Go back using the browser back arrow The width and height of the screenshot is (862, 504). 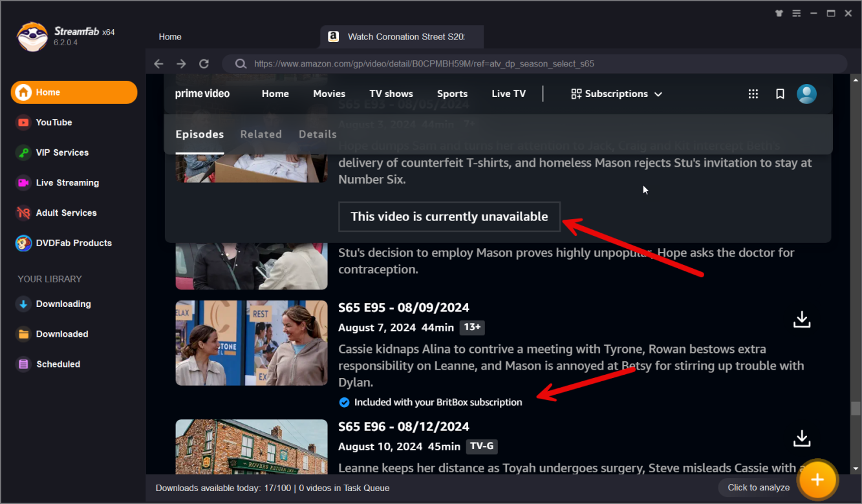tap(158, 63)
